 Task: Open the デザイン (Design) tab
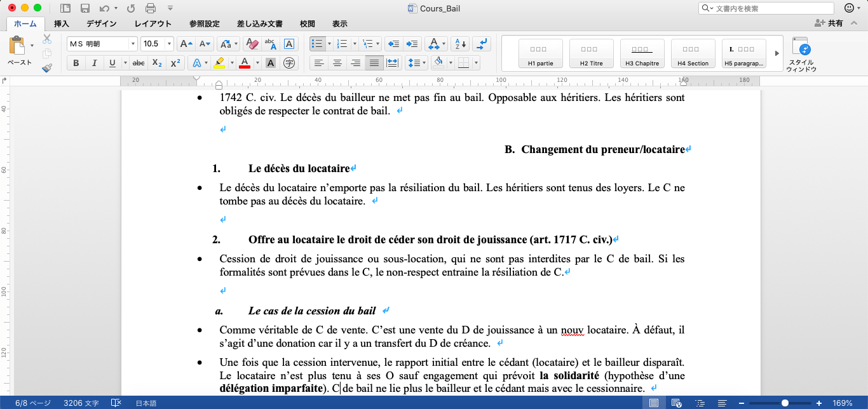[102, 23]
